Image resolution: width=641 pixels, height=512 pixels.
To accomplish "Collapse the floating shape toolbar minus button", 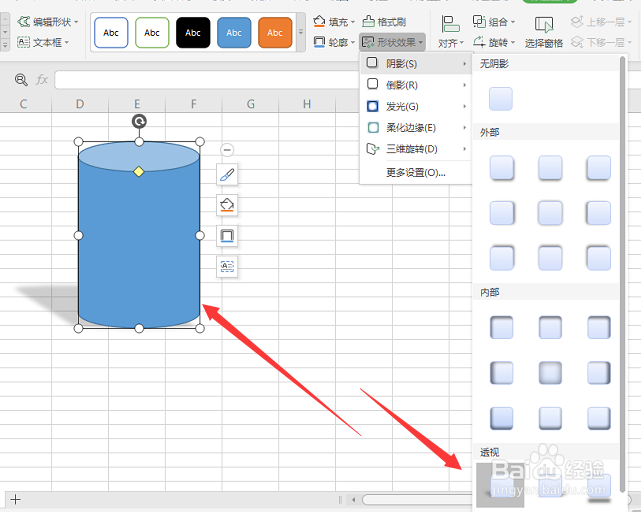I will [227, 150].
